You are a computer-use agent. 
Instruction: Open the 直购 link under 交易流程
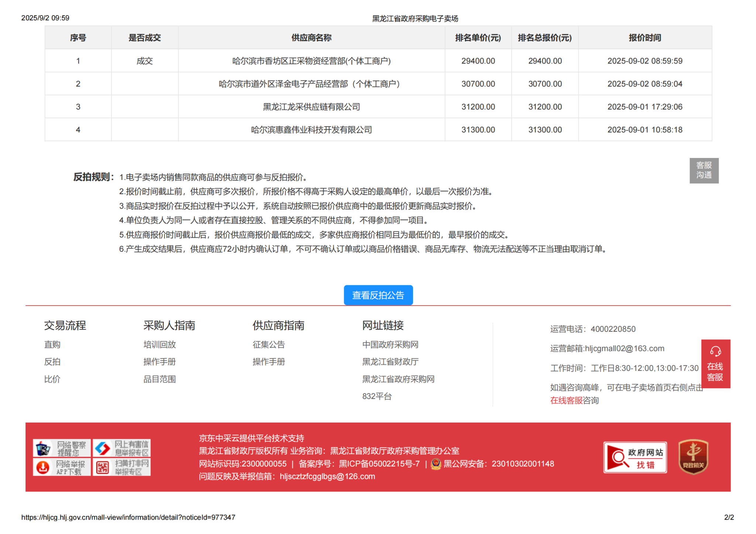pos(52,345)
